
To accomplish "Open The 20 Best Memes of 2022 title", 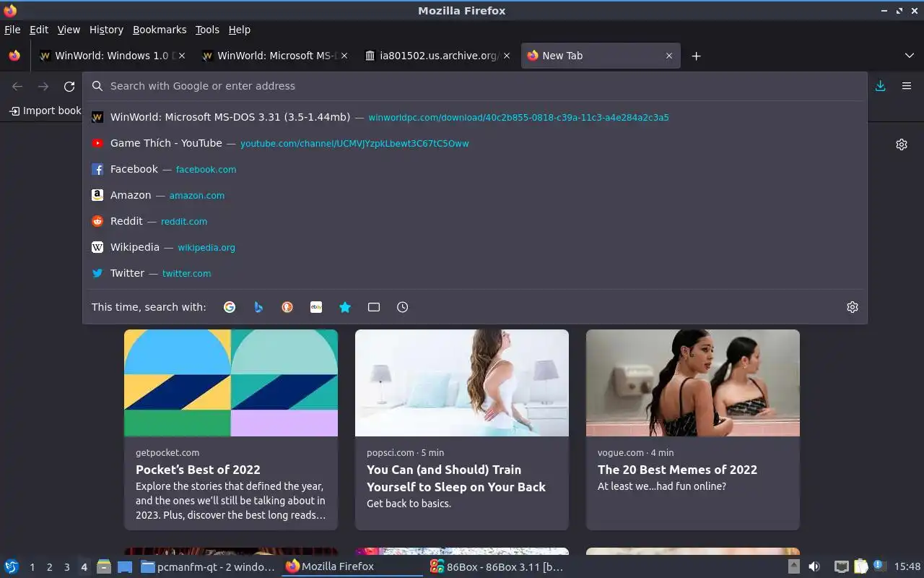I will coord(677,470).
